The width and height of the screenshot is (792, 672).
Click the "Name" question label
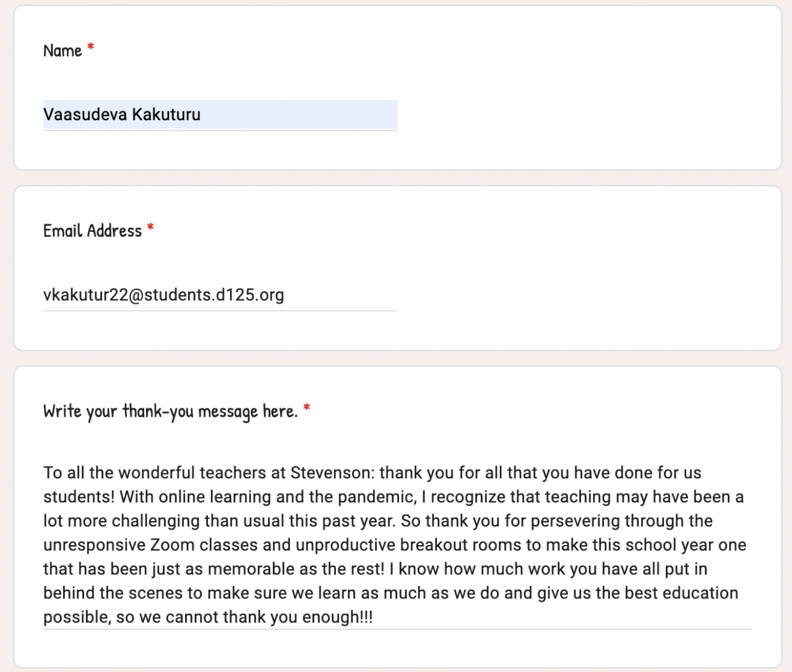(x=62, y=51)
